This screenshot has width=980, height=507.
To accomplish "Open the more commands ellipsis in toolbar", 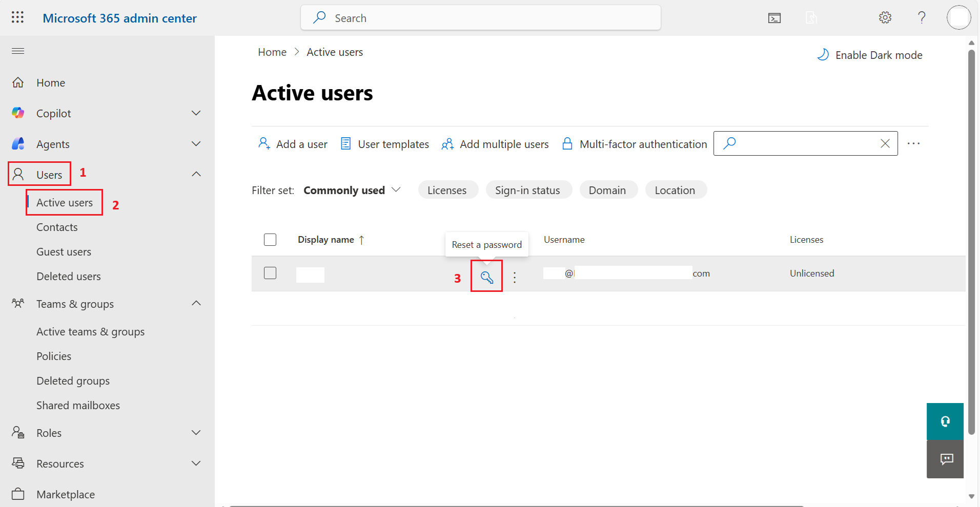I will pyautogui.click(x=913, y=143).
